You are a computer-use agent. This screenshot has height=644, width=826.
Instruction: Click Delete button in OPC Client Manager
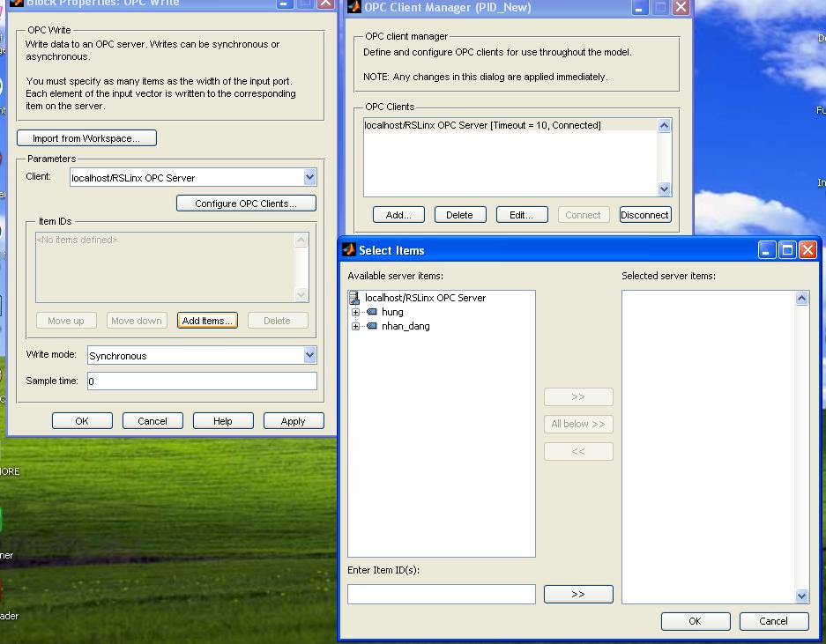(x=460, y=215)
